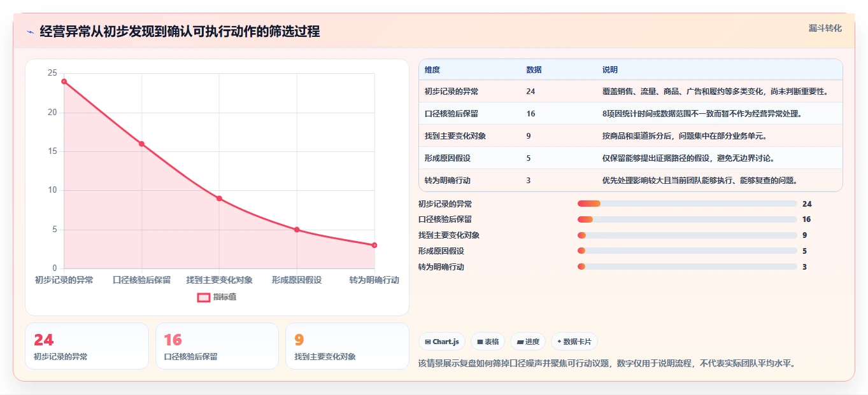Click the table value 16 in the 数据 column
This screenshot has width=868, height=395.
tap(531, 114)
